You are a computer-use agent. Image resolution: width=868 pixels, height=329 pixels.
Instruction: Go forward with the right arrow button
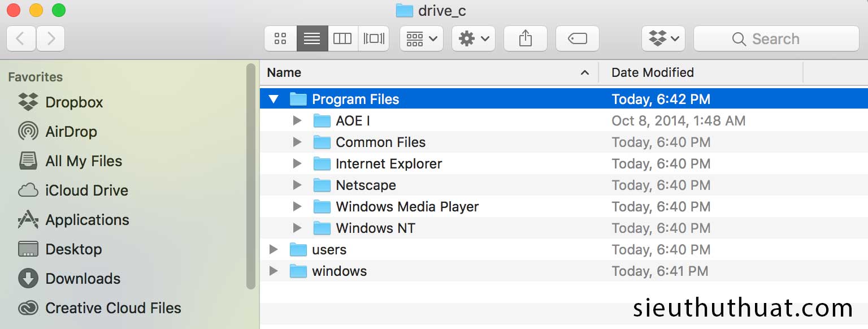pos(51,38)
